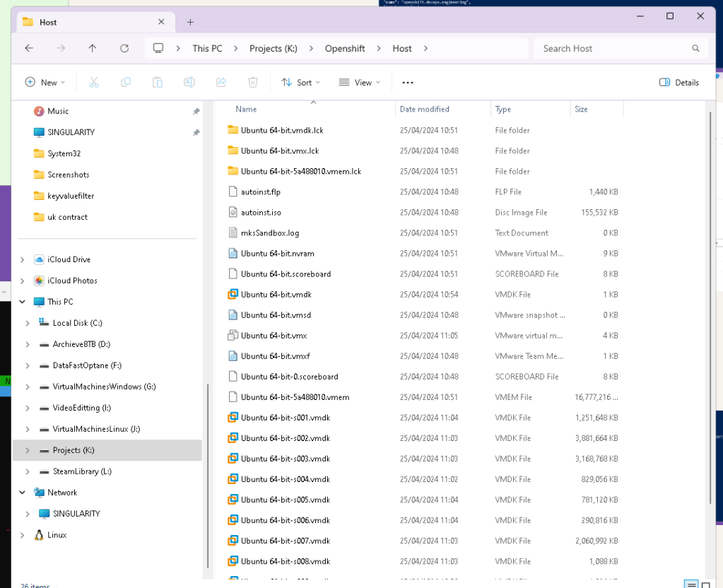Image resolution: width=723 pixels, height=588 pixels.
Task: Add a new tab with plus icon
Action: pos(190,22)
